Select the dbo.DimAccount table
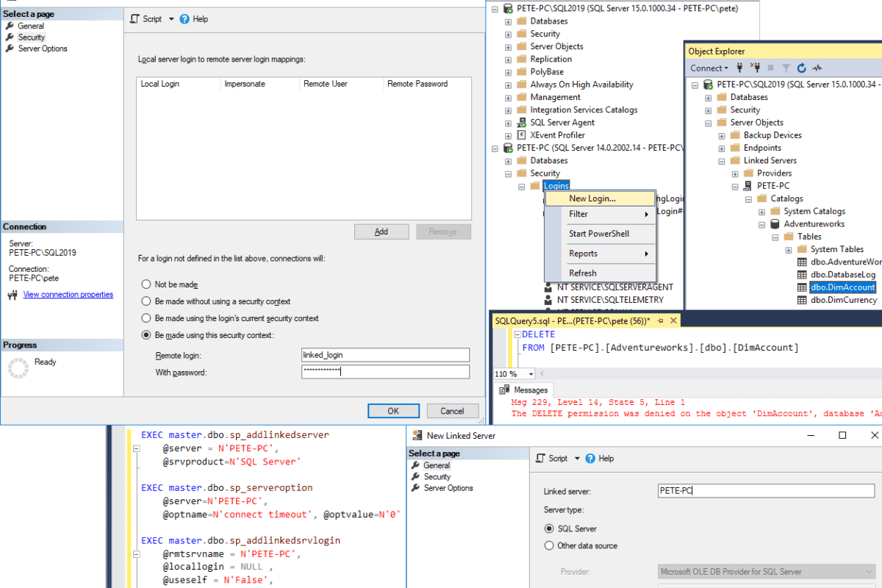This screenshot has width=882, height=588. [x=842, y=287]
